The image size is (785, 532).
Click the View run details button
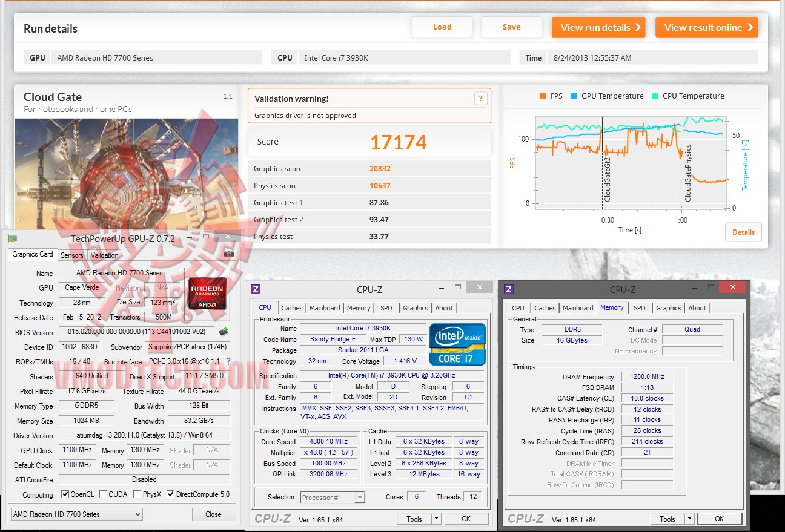pyautogui.click(x=598, y=27)
